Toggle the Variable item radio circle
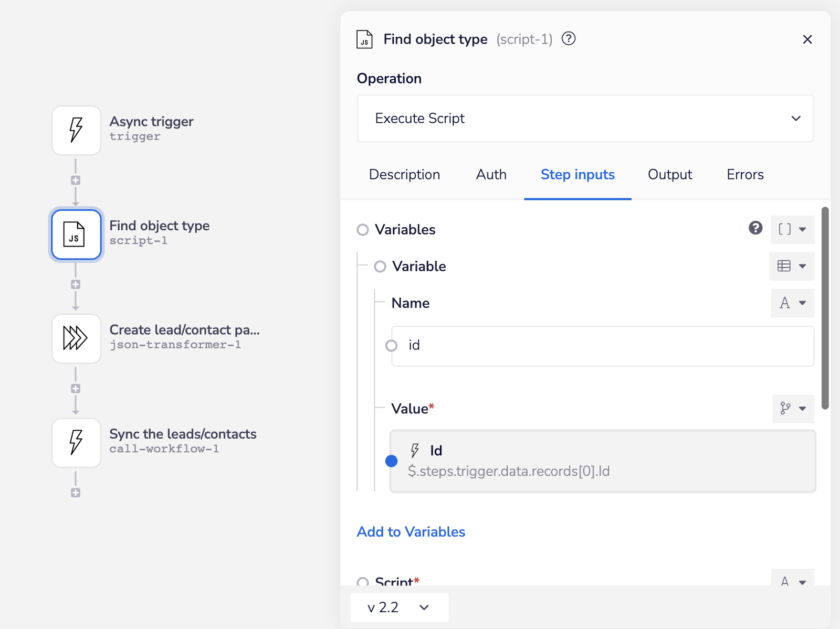Image resolution: width=840 pixels, height=629 pixels. click(x=380, y=266)
